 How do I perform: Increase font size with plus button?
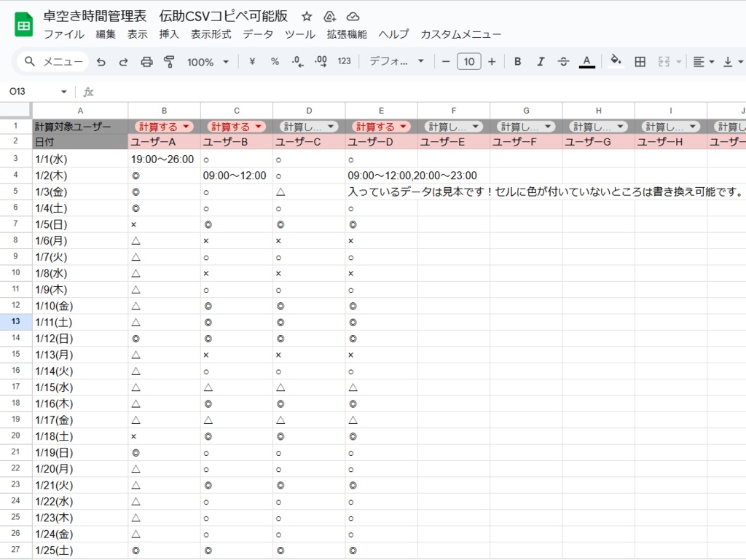[492, 62]
